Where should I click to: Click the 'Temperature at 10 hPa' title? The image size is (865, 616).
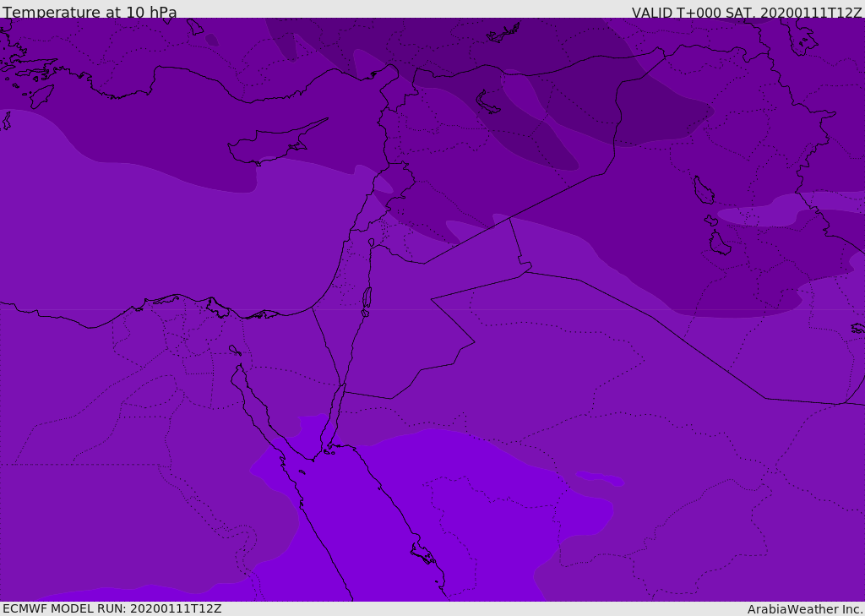pyautogui.click(x=90, y=12)
